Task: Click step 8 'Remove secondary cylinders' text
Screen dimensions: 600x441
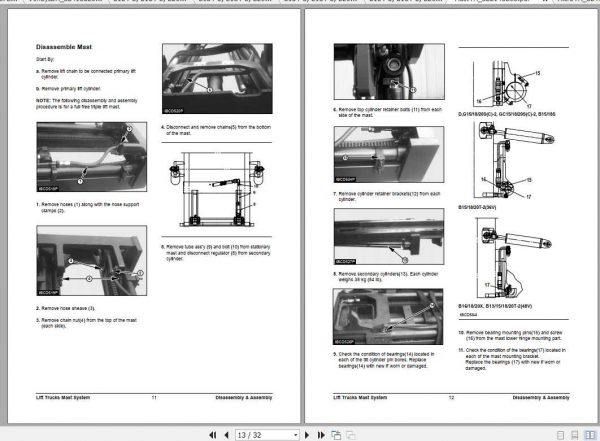Action: [386, 277]
